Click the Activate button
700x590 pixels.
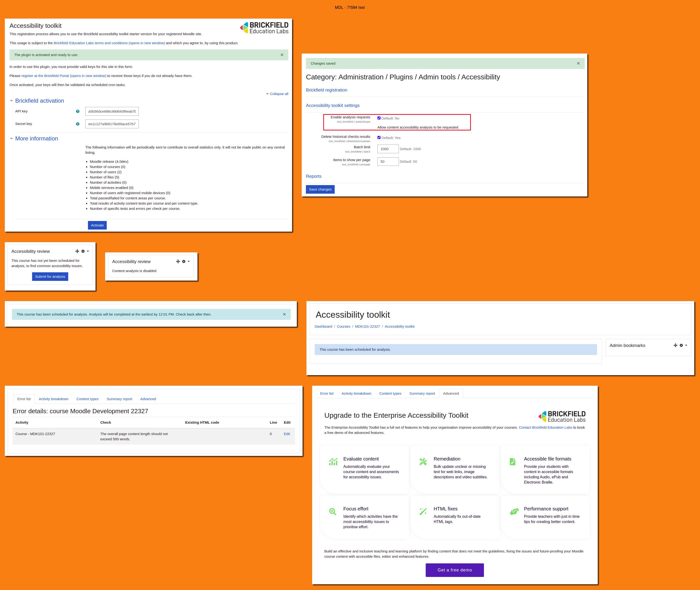click(x=97, y=225)
